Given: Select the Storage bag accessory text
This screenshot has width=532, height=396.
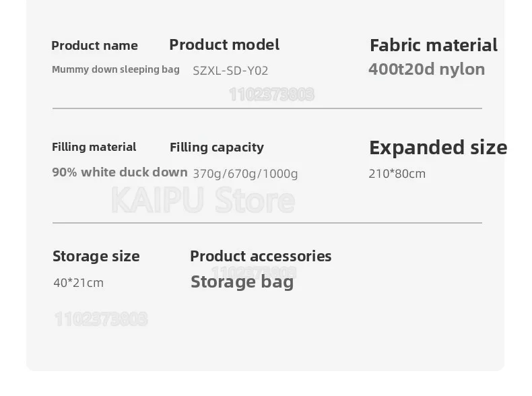Looking at the screenshot, I should (x=242, y=282).
